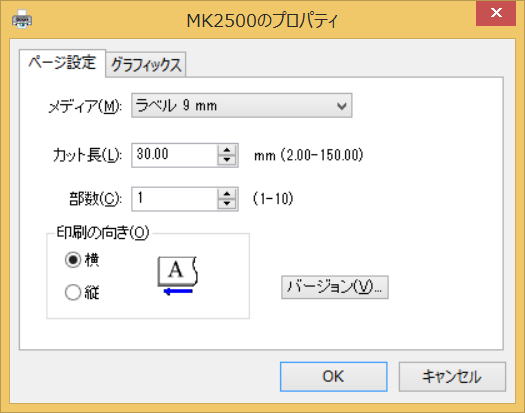The height and width of the screenshot is (413, 525).
Task: Click the OK button
Action: [333, 376]
